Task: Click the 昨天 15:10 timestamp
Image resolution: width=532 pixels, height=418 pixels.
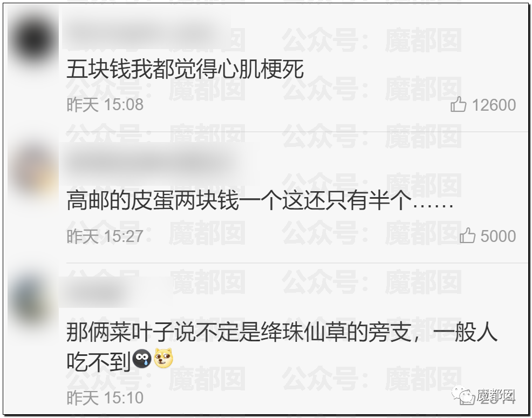Action: (105, 397)
